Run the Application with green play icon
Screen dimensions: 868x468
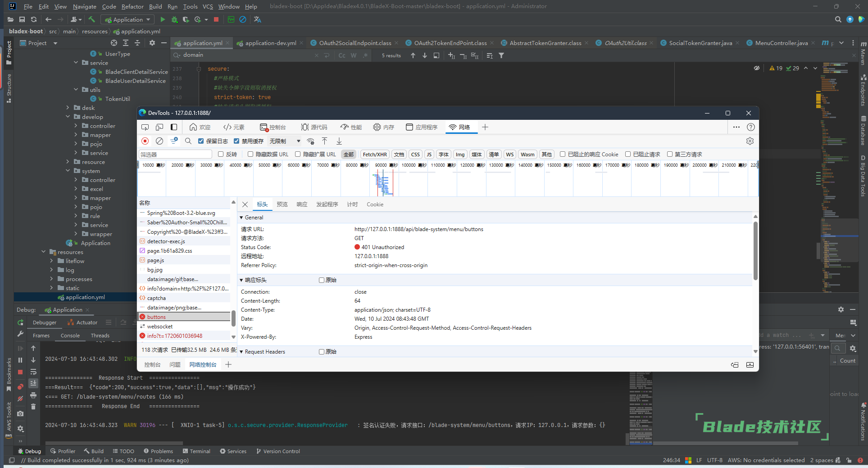[x=163, y=19]
